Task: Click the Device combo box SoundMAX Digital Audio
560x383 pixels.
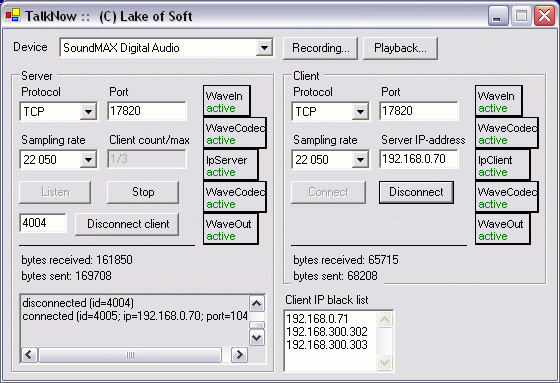Action: 166,48
